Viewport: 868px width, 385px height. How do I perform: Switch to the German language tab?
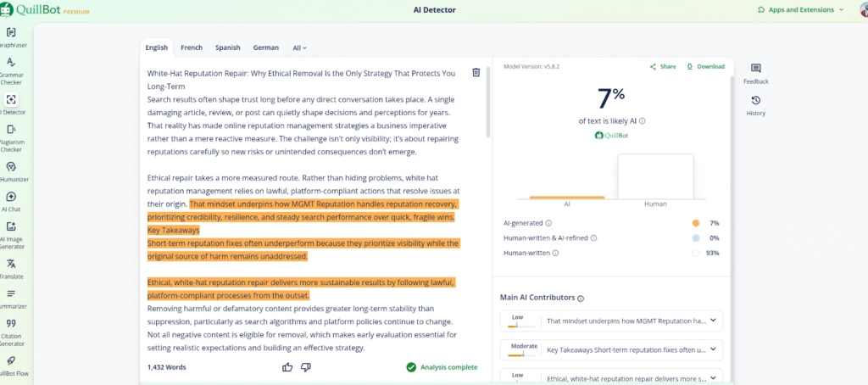265,48
